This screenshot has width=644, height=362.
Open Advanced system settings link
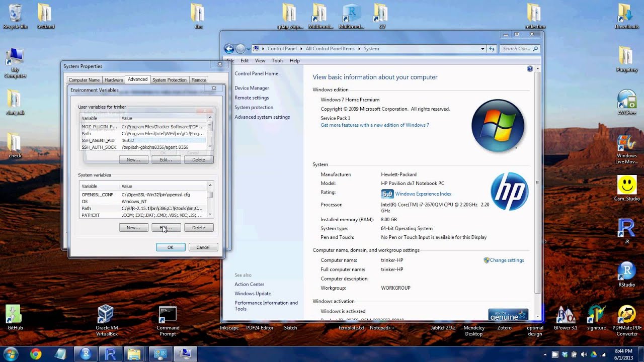pyautogui.click(x=262, y=117)
